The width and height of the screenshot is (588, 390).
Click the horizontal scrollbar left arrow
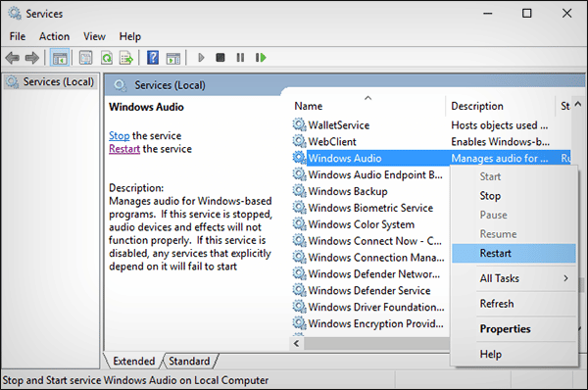297,343
